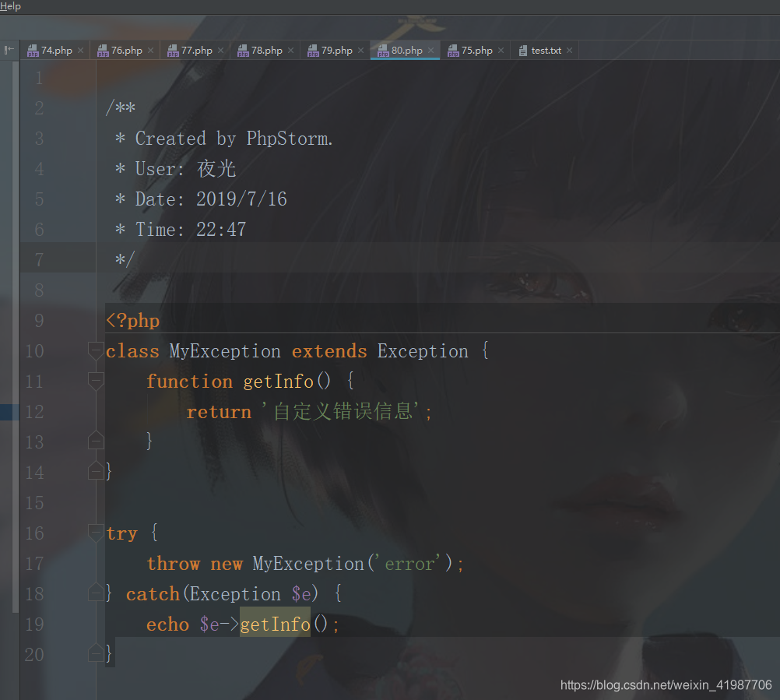The height and width of the screenshot is (700, 780).
Task: Click the 'echo' keyword
Action: coord(167,624)
